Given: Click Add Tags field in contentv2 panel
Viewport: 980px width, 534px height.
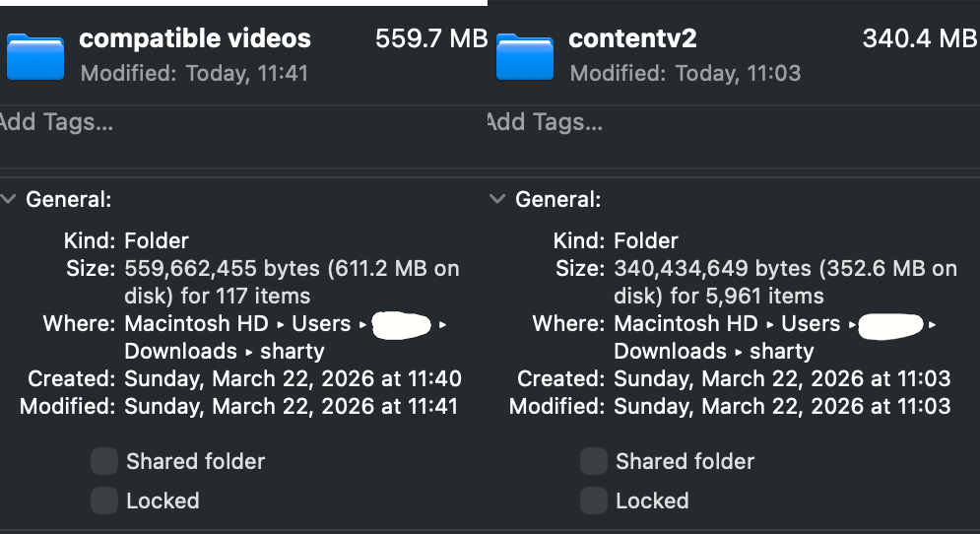Looking at the screenshot, I should (x=546, y=122).
